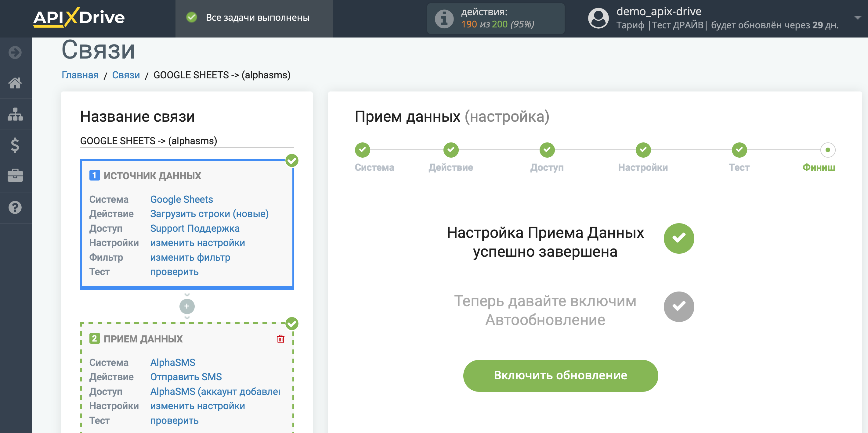Click green check next to 'Все задачи выполнены'

click(x=192, y=17)
